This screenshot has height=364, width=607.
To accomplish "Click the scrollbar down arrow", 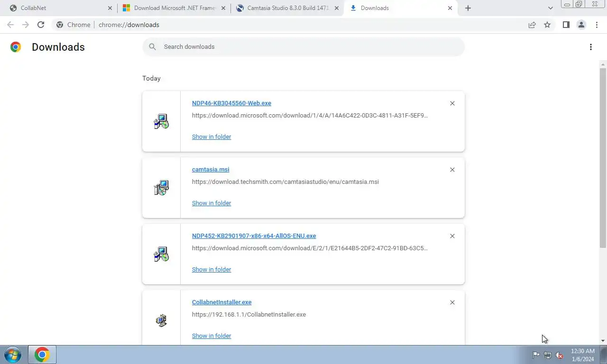I will pyautogui.click(x=603, y=341).
